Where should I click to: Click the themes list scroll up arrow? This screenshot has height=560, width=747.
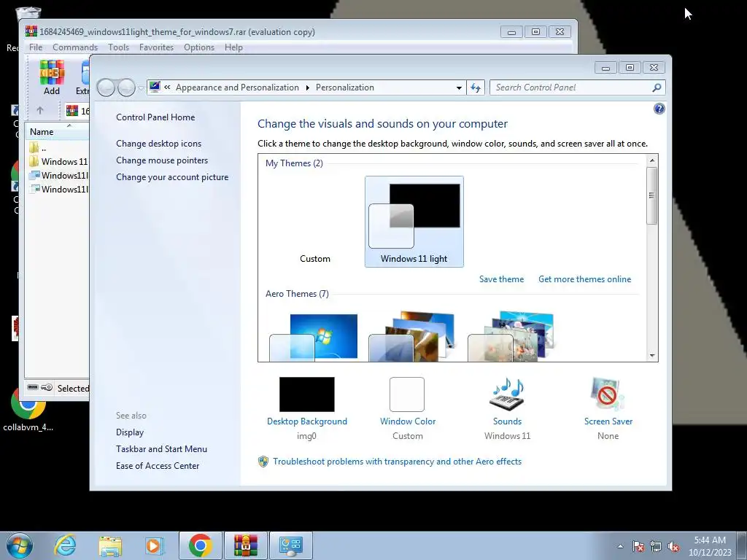pyautogui.click(x=652, y=160)
